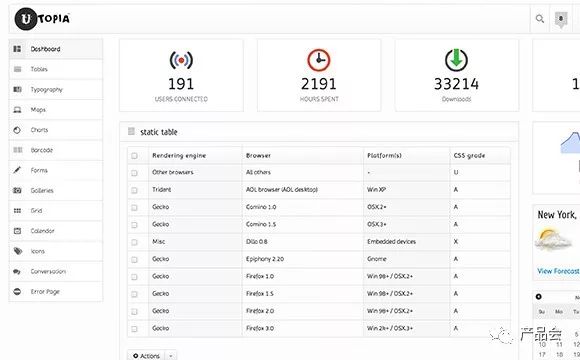This screenshot has height=360, width=580.
Task: Click the 'AOL browser (AOL desktop)' cell
Action: click(282, 189)
